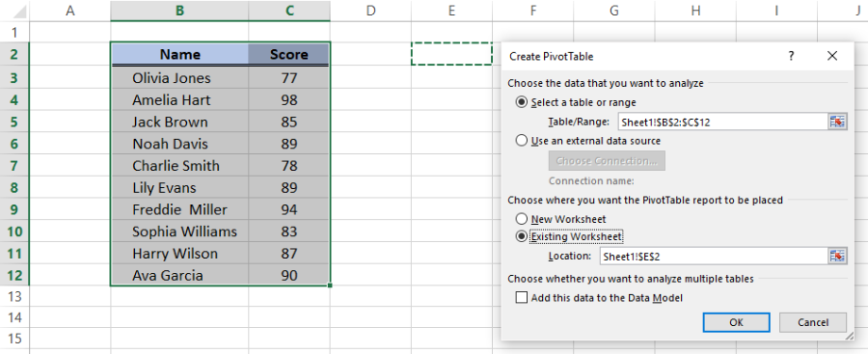Click the selection fill handle below C12
868x354 pixels.
pos(330,286)
